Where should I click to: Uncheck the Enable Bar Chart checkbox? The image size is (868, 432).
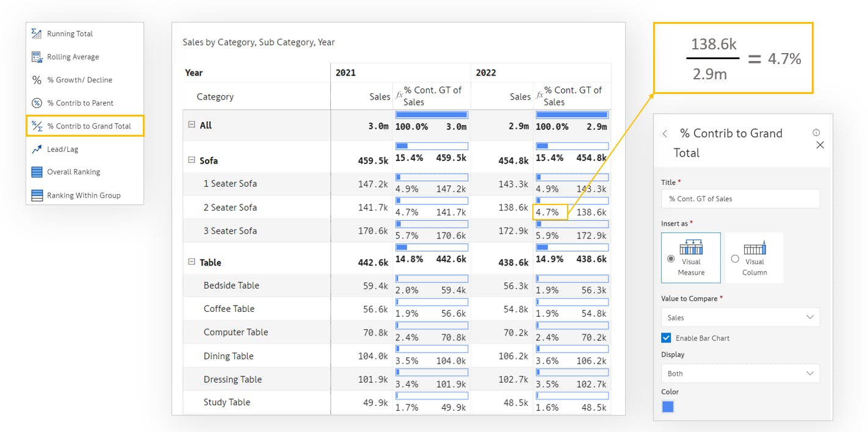666,338
